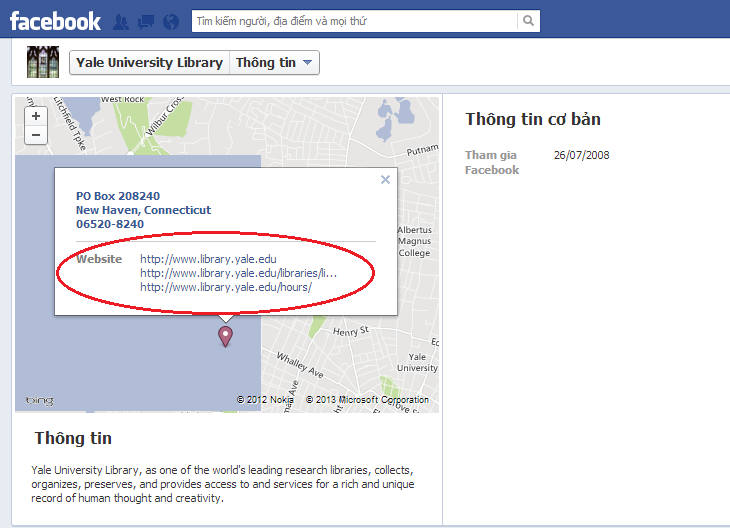Zoom in on the map
The image size is (730, 528).
(x=36, y=116)
